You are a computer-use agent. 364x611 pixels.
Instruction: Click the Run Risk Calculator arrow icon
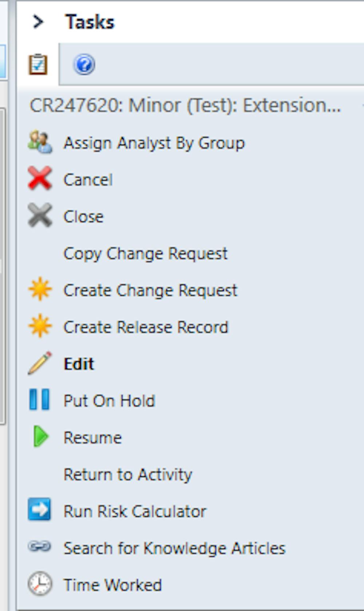[40, 510]
